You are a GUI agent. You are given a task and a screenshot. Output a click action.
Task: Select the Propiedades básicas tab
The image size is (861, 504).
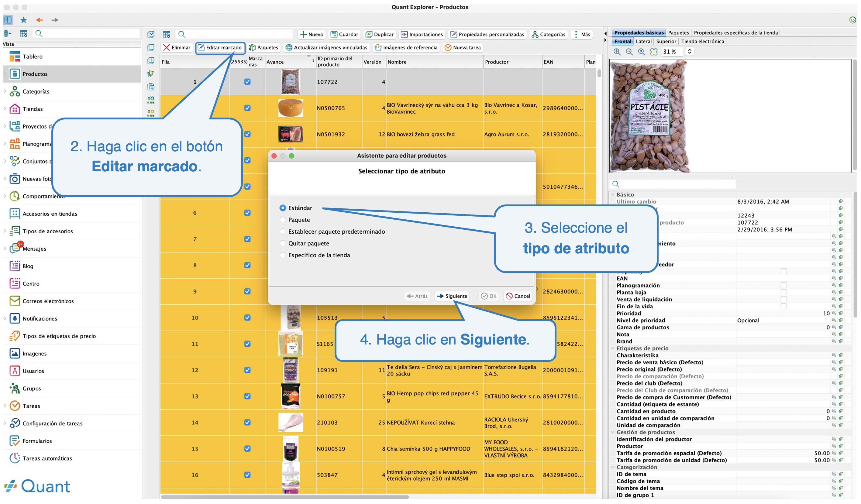coord(639,33)
